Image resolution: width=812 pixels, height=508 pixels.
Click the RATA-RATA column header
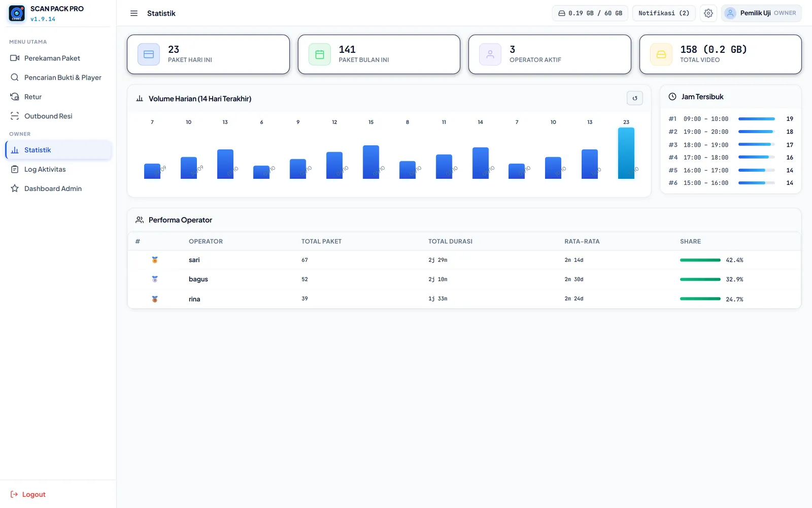coord(582,241)
